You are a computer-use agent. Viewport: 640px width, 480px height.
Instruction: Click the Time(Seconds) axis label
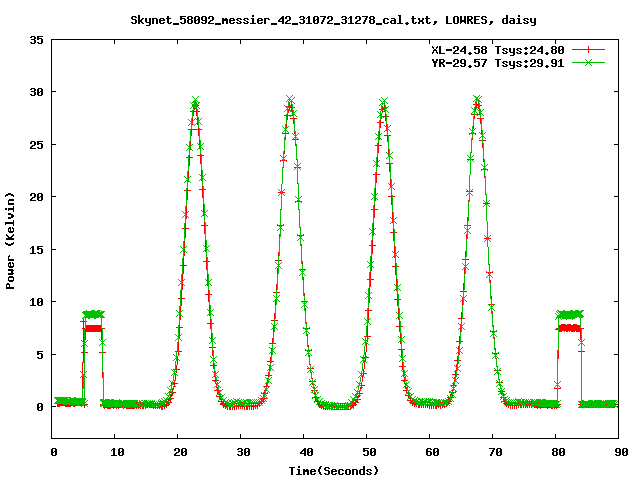click(x=334, y=471)
